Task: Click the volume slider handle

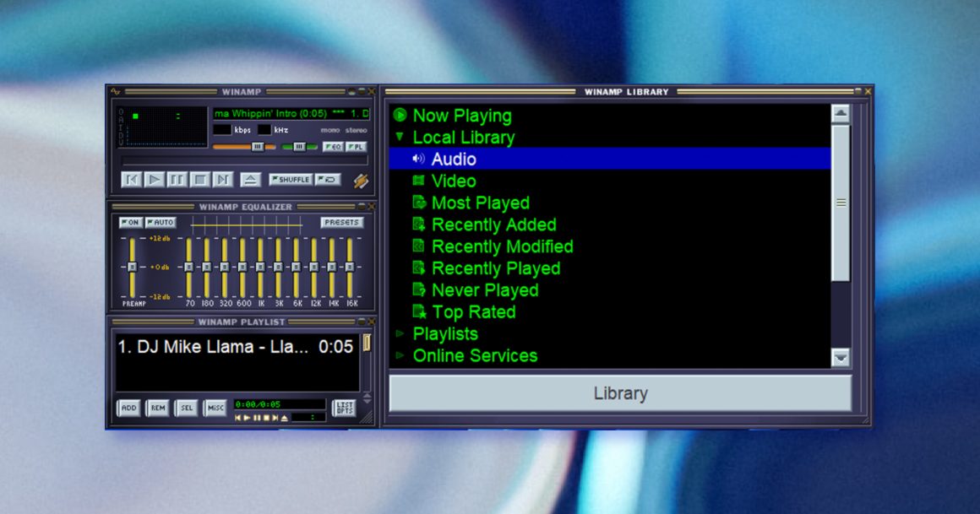Action: (x=258, y=147)
